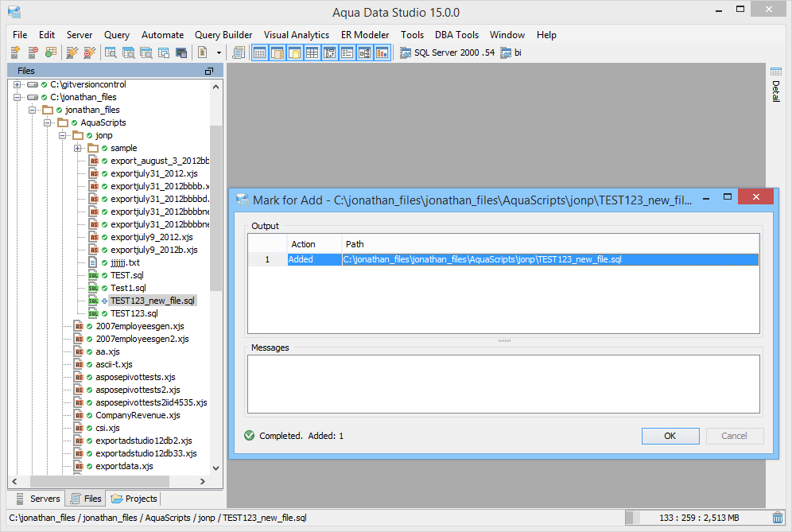Viewport: 792px width, 532px height.
Task: Toggle the pivot grid layout button
Action: (x=329, y=52)
